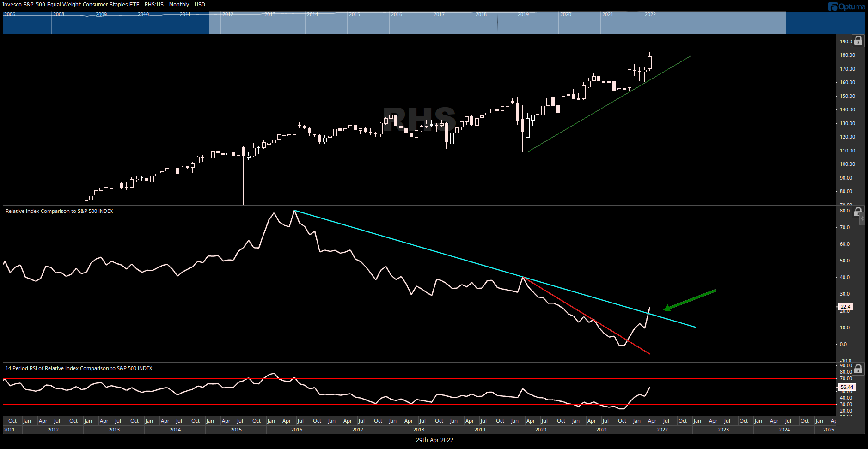
Task: Expand the side panel chevron tab
Action: tap(862, 219)
